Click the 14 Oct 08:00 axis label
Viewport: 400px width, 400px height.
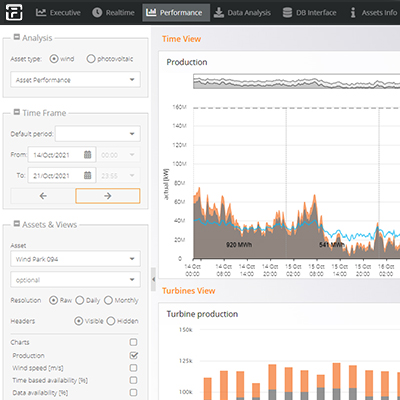[x=223, y=270]
